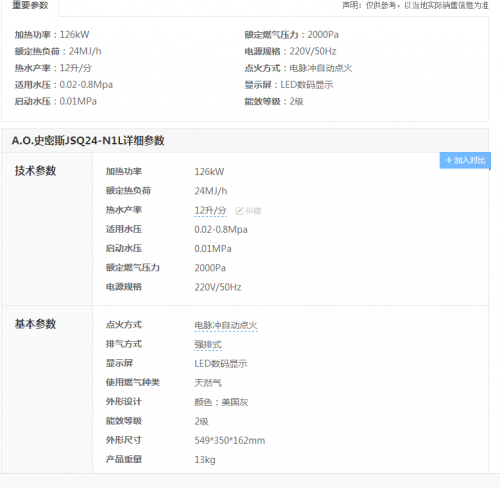Click the 0.01MPa value in 技术参数

pyautogui.click(x=213, y=249)
